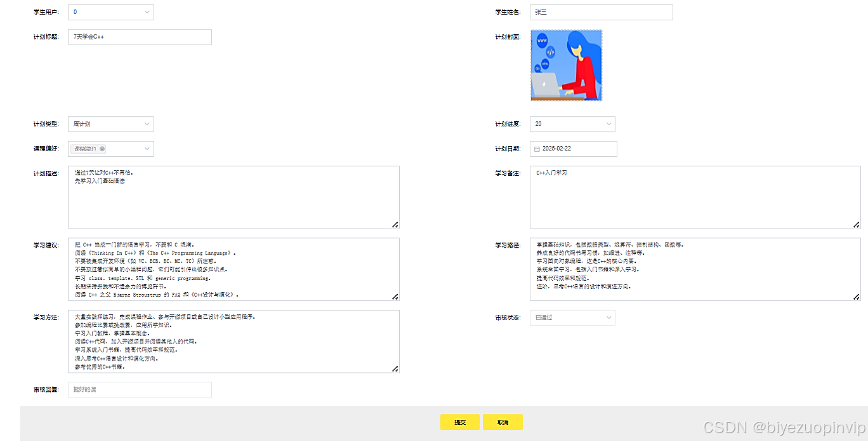This screenshot has height=442, width=868.
Task: Click inside the 计划描述 textarea
Action: coord(233,197)
